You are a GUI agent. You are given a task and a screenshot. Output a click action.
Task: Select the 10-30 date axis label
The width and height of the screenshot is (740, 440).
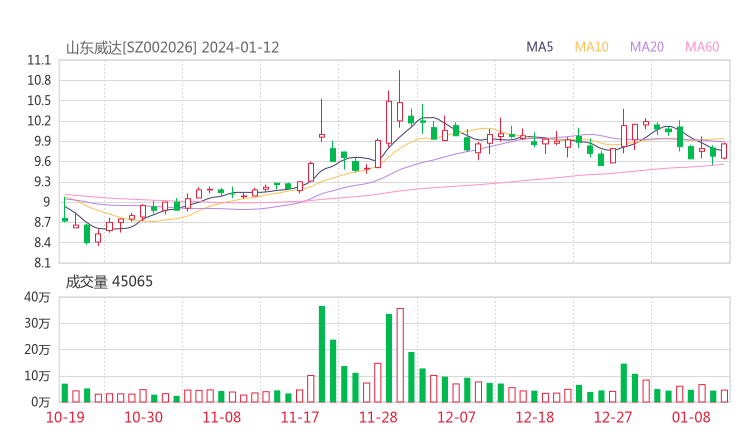click(x=146, y=418)
